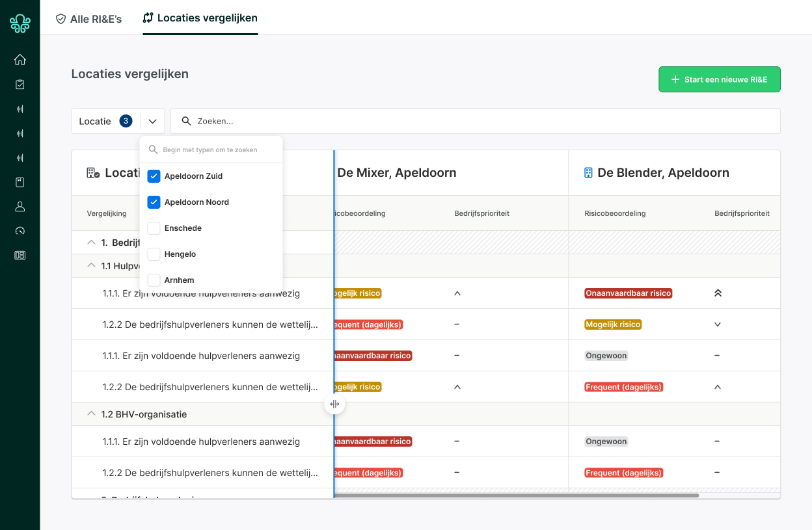The height and width of the screenshot is (530, 812).
Task: Open the clipboard checklist sidebar icon
Action: 20,85
